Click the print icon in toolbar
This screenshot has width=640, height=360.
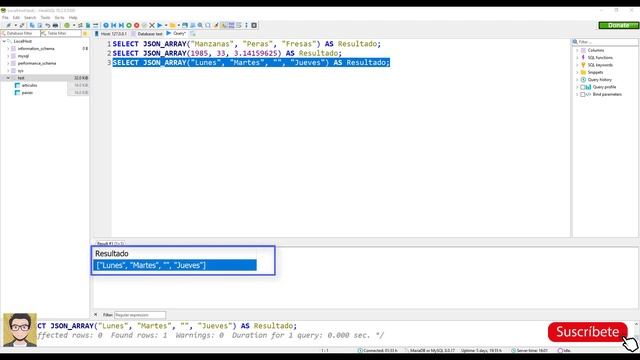click(x=56, y=25)
